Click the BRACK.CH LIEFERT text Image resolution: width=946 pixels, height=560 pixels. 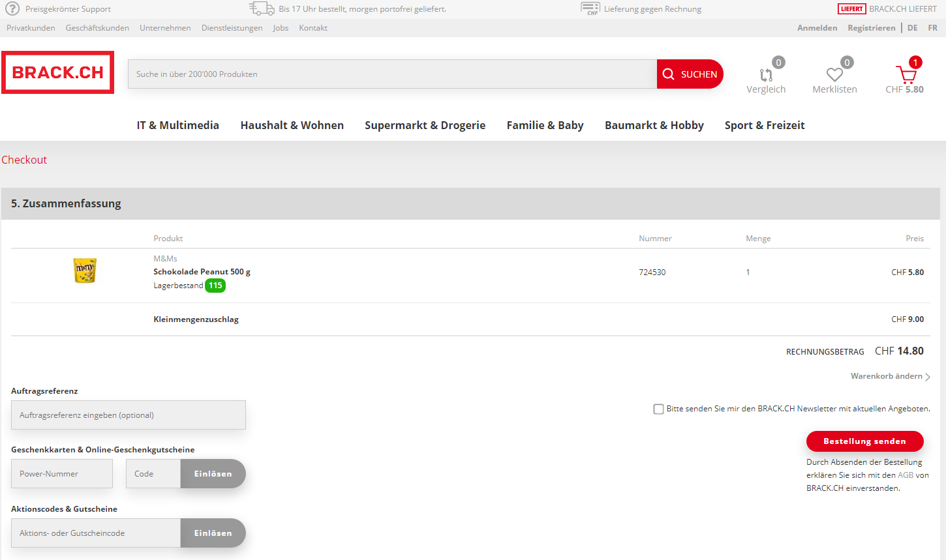point(902,9)
